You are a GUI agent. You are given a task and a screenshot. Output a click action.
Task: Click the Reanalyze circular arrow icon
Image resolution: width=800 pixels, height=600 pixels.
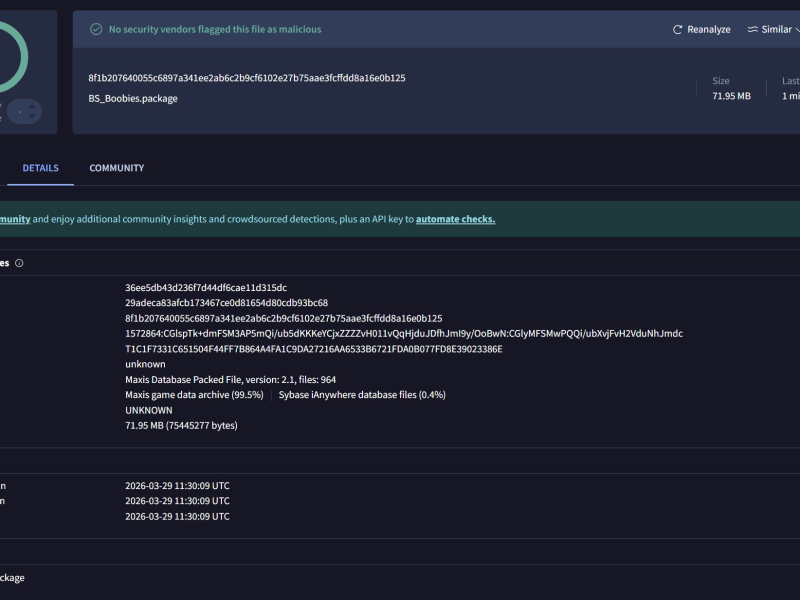click(678, 30)
